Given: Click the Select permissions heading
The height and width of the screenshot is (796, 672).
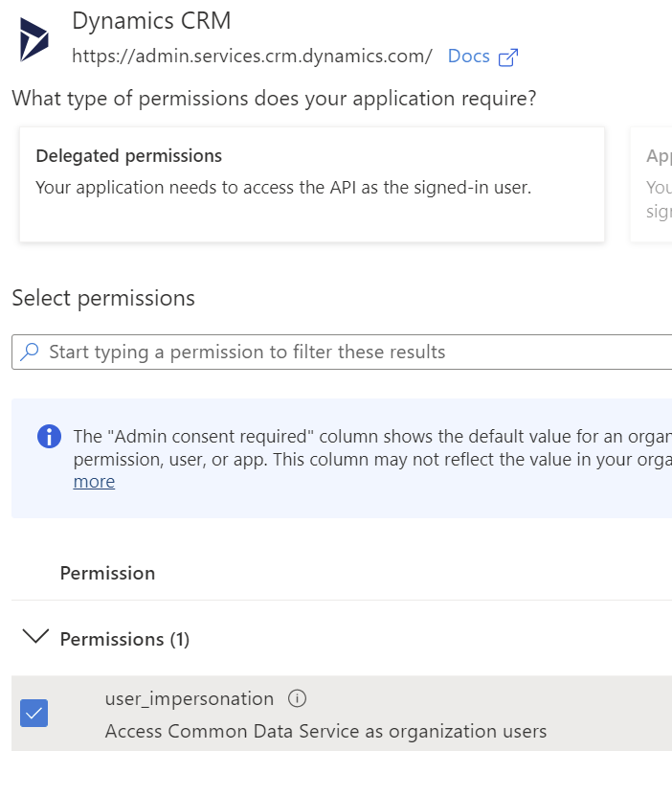Looking at the screenshot, I should click(x=103, y=298).
